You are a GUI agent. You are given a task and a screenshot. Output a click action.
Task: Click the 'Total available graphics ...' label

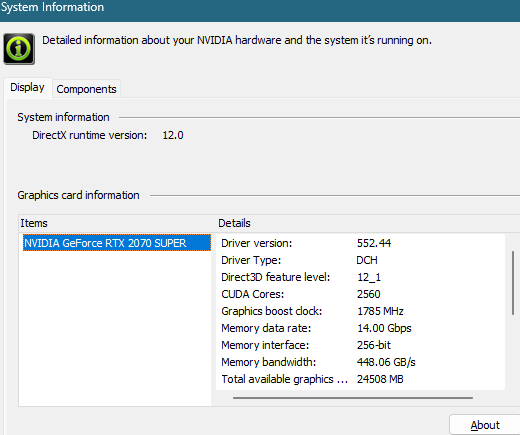tap(285, 379)
